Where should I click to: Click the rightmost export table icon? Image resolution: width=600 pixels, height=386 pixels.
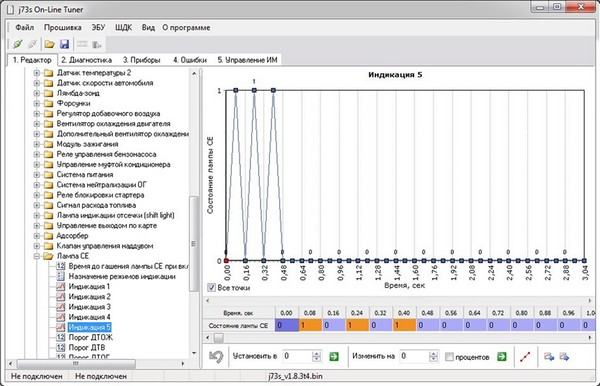(564, 357)
